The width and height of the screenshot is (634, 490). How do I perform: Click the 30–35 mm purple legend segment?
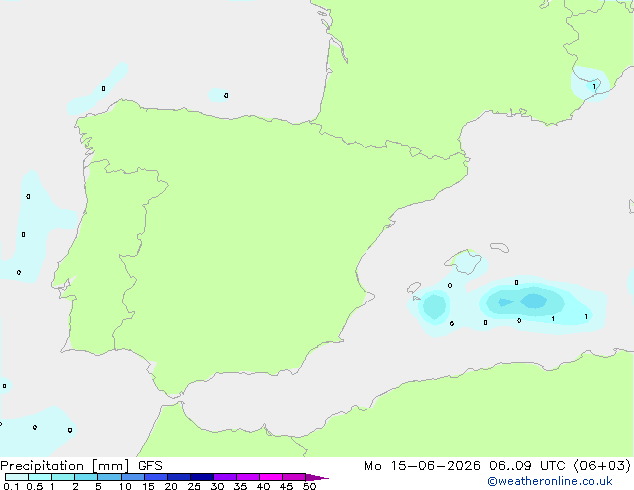(x=225, y=477)
